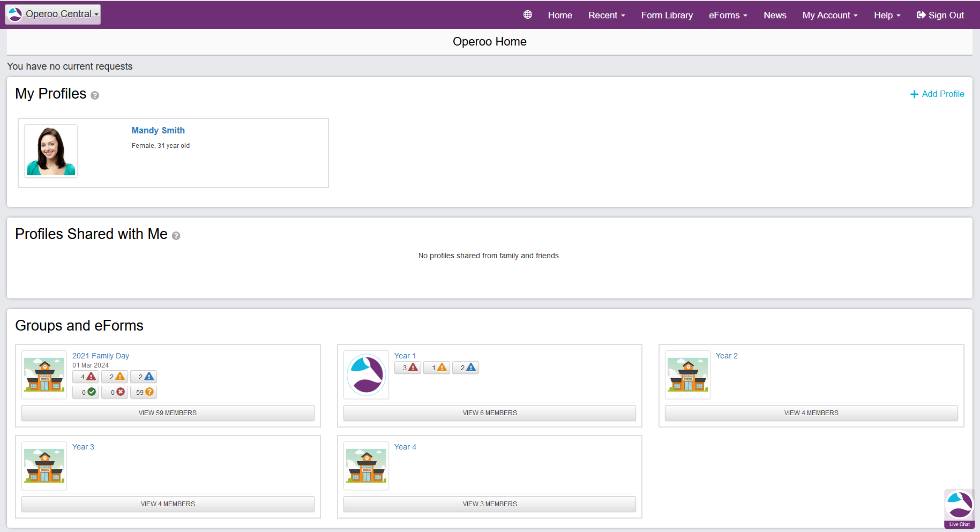Click help icon beside Profiles Shared with Me
Viewport: 980px width, 532px height.
pyautogui.click(x=176, y=236)
